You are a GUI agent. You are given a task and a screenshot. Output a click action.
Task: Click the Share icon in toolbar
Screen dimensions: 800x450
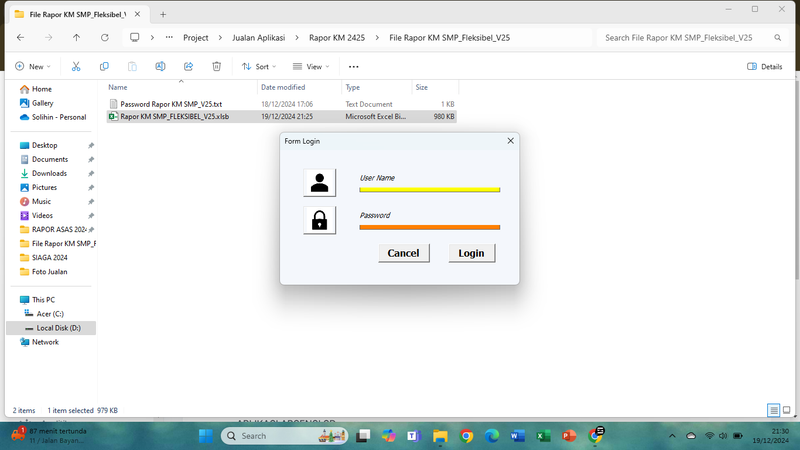pyautogui.click(x=188, y=66)
